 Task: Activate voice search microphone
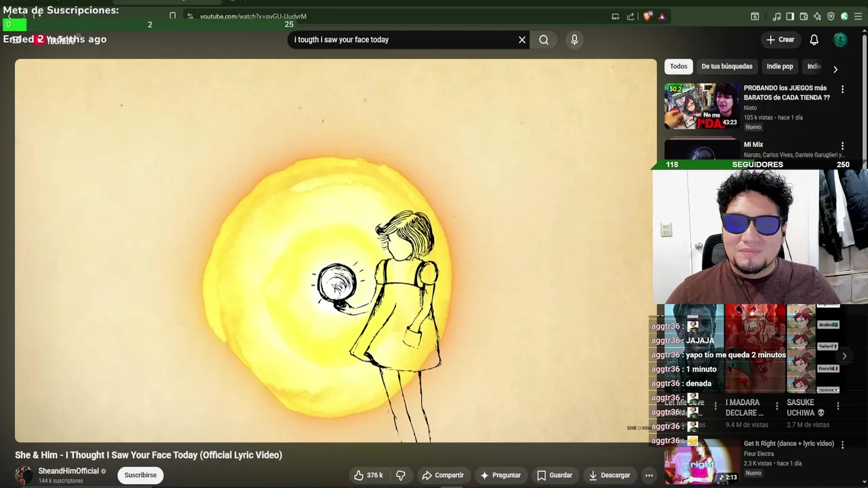tap(574, 40)
